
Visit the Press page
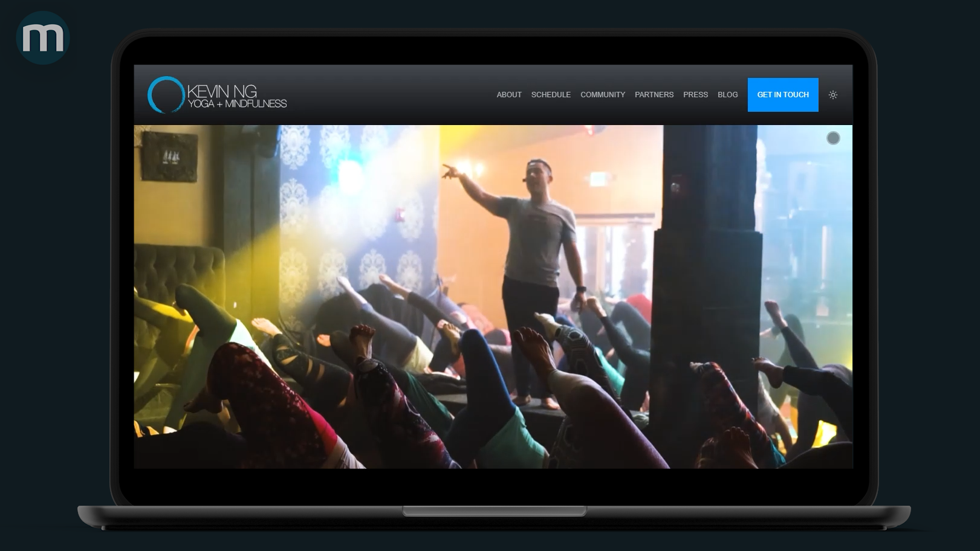click(695, 95)
